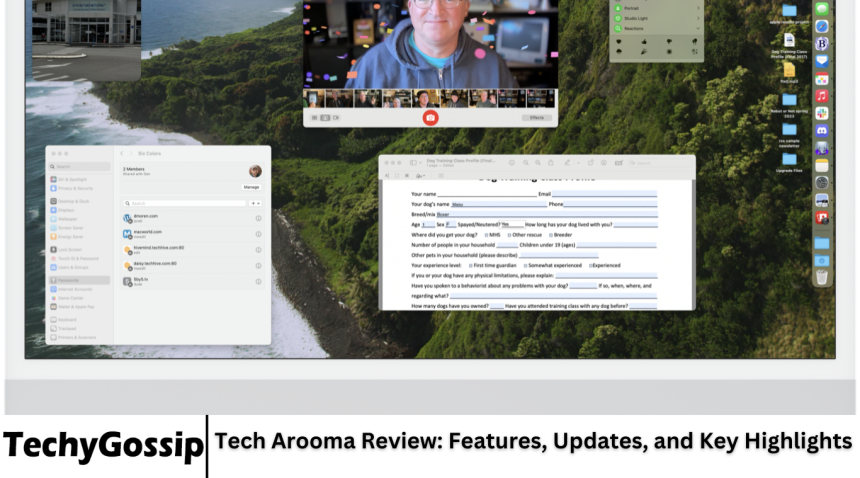Image resolution: width=860 pixels, height=478 pixels.
Task: Zoom out in Preview toolbar
Action: pos(525,163)
